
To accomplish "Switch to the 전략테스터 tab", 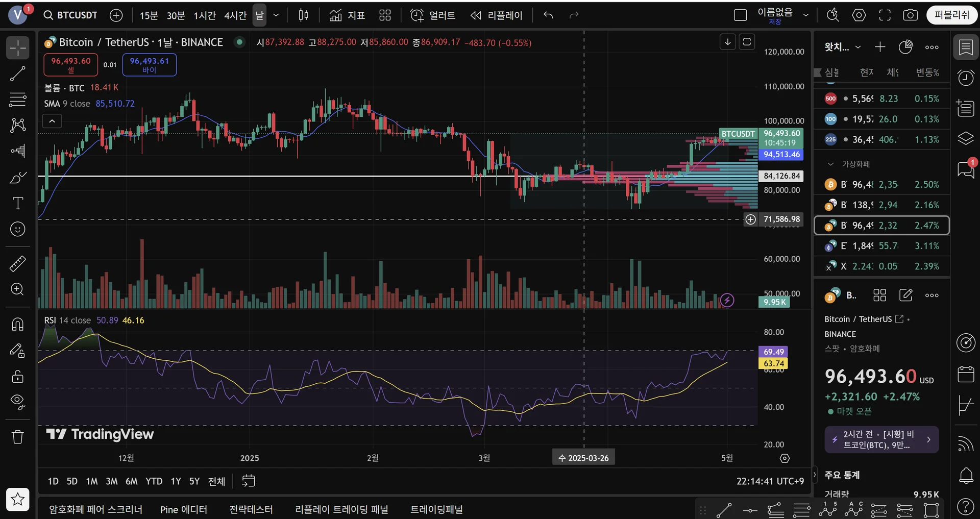I will pyautogui.click(x=251, y=510).
